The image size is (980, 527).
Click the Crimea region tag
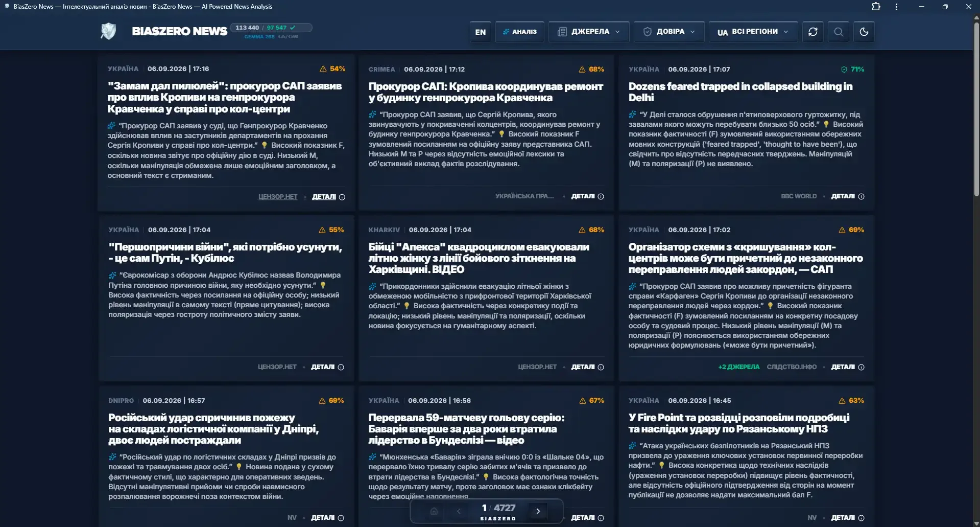[382, 70]
